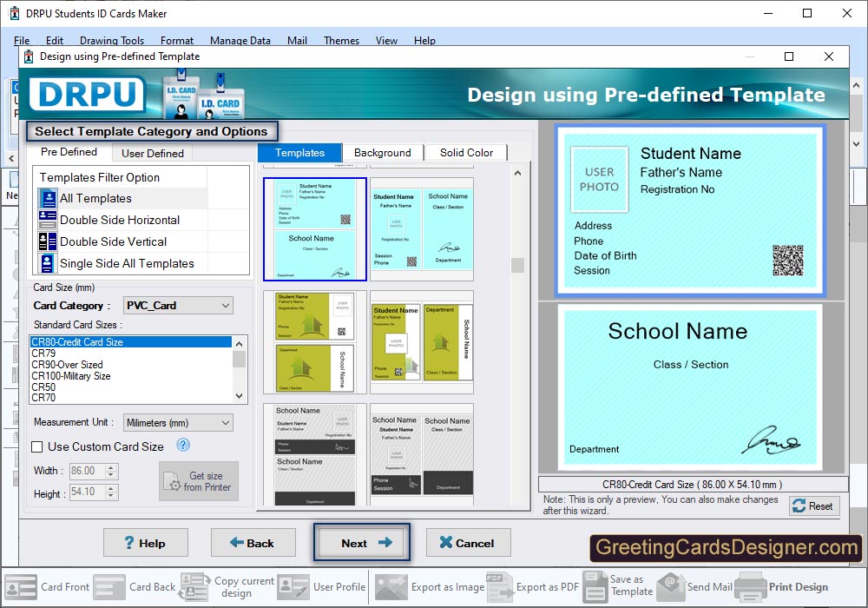The image size is (868, 608).
Task: Click the Back button
Action: coord(253,543)
